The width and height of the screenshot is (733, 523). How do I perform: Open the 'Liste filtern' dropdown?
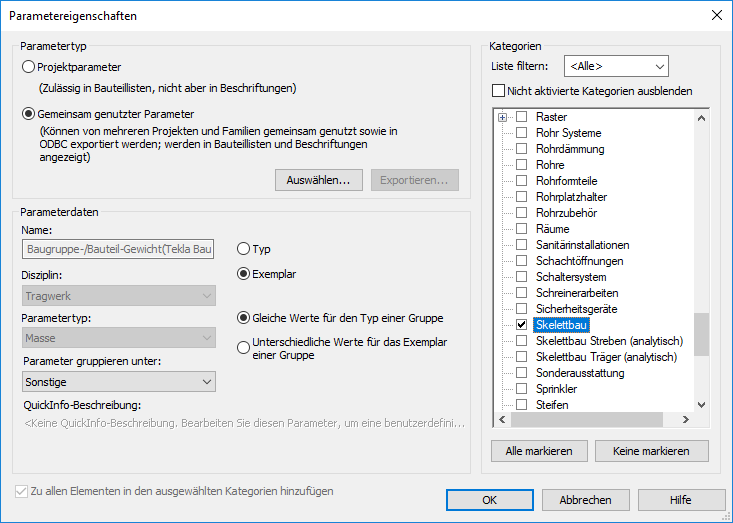(x=615, y=66)
